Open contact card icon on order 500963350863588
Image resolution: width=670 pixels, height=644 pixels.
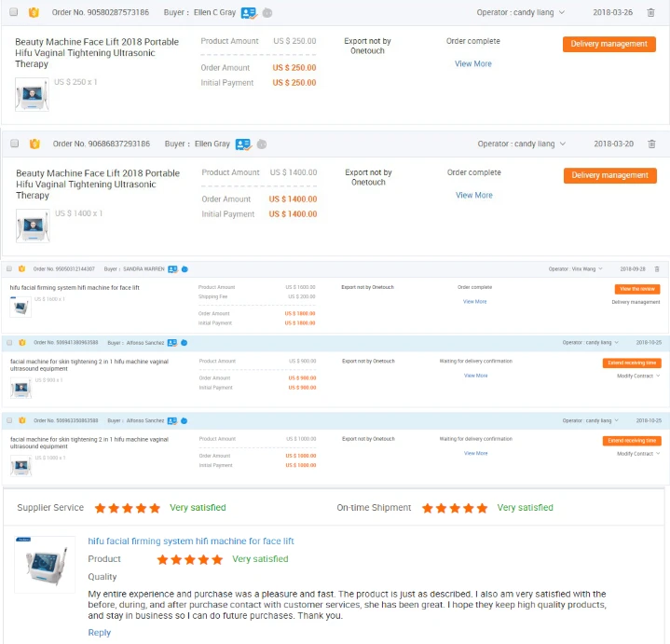click(172, 421)
